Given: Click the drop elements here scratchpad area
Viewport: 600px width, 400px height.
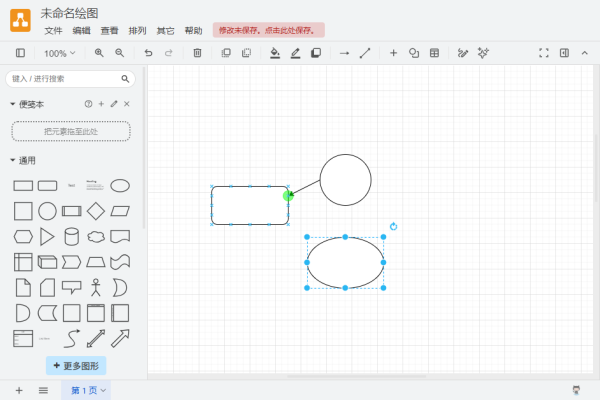Looking at the screenshot, I should 71,131.
